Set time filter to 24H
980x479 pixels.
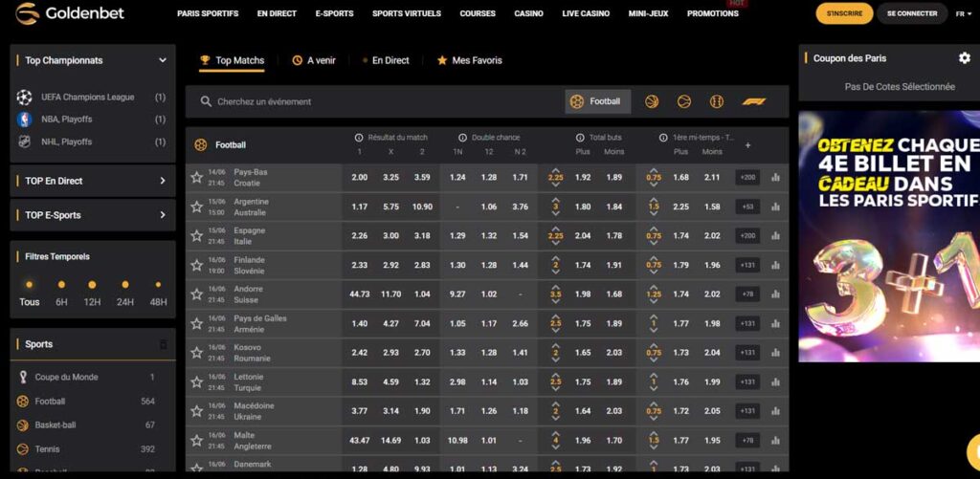point(125,294)
